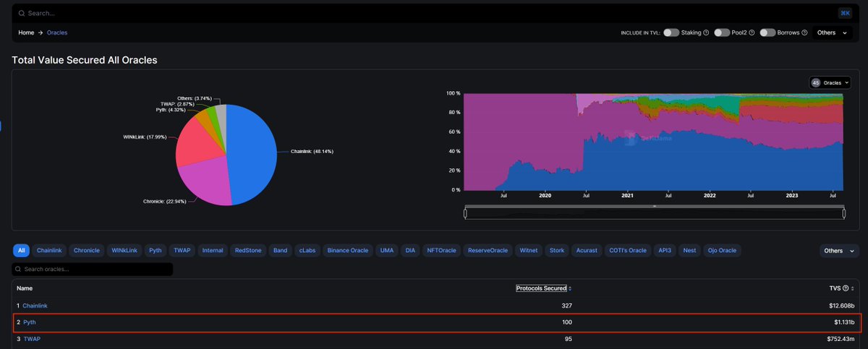868x349 pixels.
Task: Click the TVS column sort arrows icon
Action: 852,288
